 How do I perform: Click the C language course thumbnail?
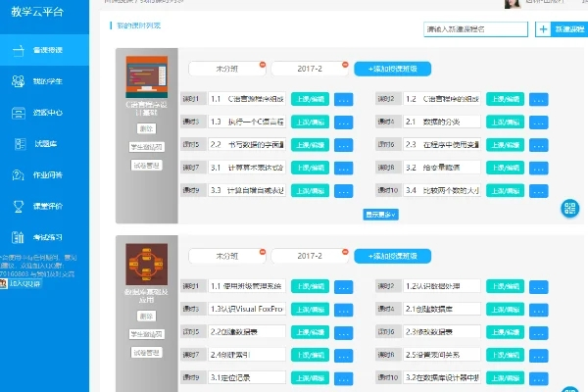(x=147, y=76)
